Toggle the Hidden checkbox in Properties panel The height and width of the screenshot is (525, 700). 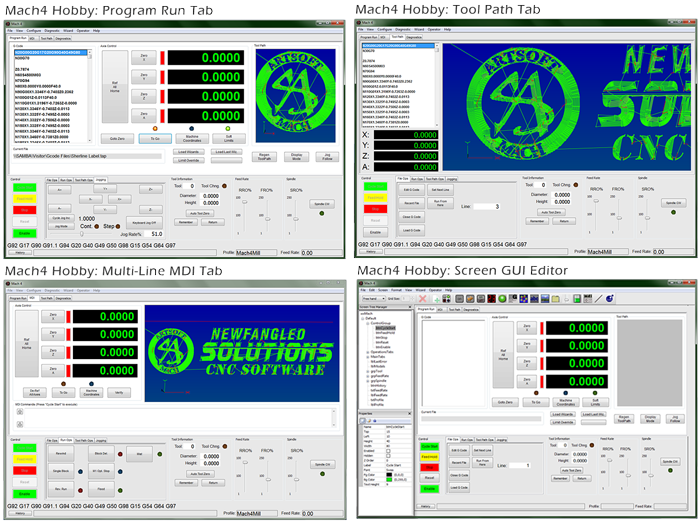pyautogui.click(x=388, y=456)
